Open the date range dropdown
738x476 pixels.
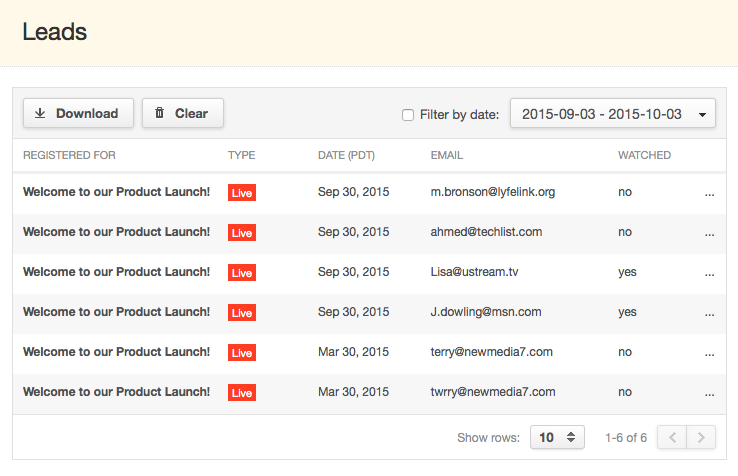tap(612, 113)
